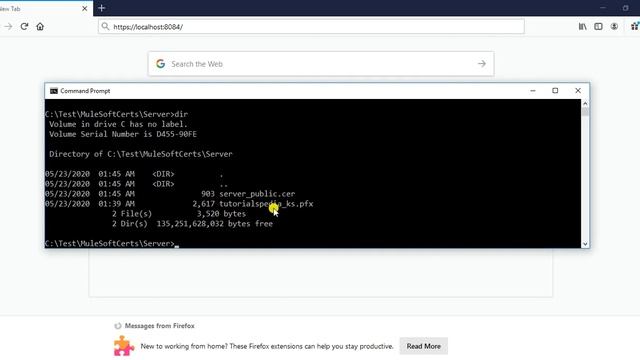Click the tutorialspedia_ks.pfx file name
The height and width of the screenshot is (360, 640).
coord(266,204)
